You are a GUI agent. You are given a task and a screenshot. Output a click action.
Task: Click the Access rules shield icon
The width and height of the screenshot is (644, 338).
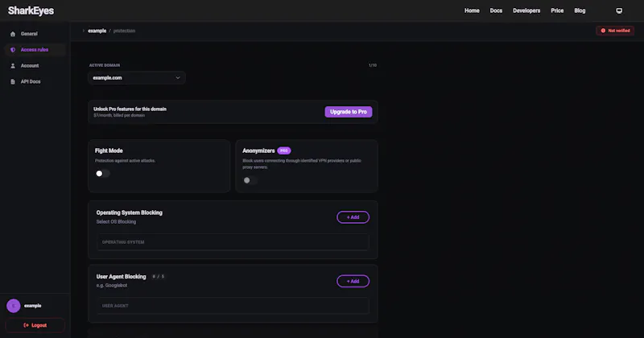13,50
